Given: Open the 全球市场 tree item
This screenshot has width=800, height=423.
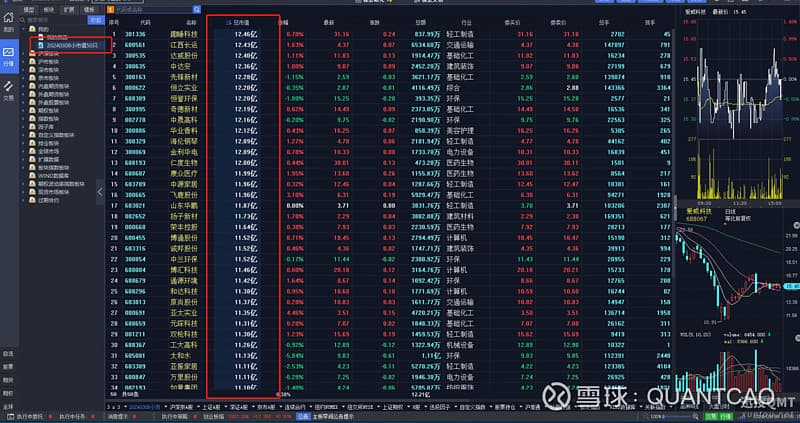Looking at the screenshot, I should pyautogui.click(x=48, y=151).
